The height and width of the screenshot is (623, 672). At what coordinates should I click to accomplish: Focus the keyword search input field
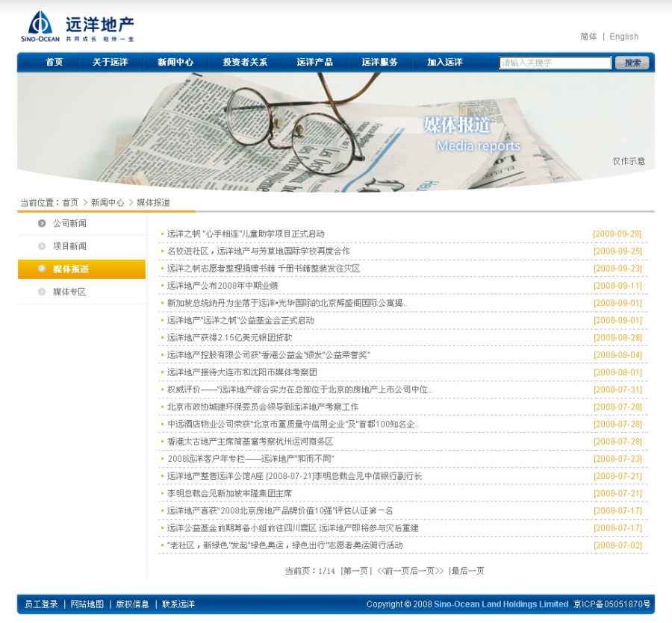click(555, 63)
